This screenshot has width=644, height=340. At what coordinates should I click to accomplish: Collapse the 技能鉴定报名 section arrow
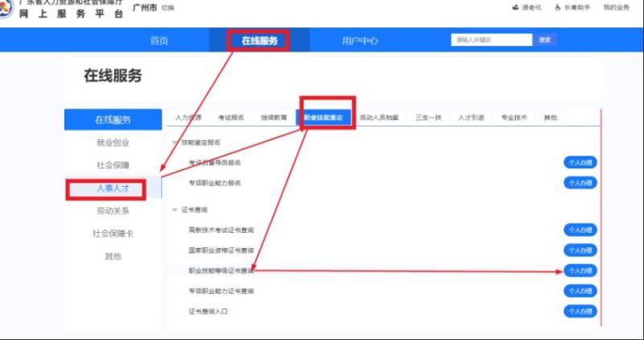(x=175, y=142)
